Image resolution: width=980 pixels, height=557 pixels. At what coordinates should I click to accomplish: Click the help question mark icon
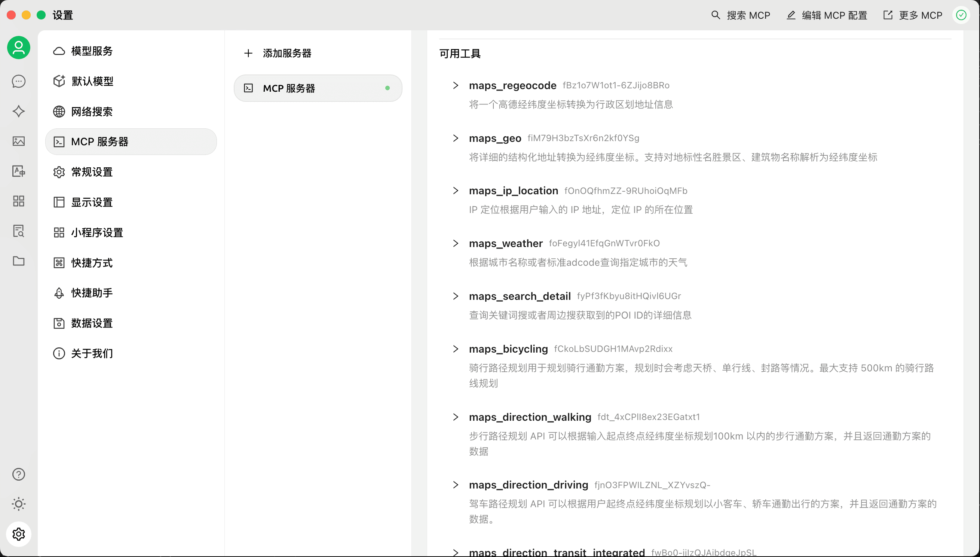tap(18, 474)
